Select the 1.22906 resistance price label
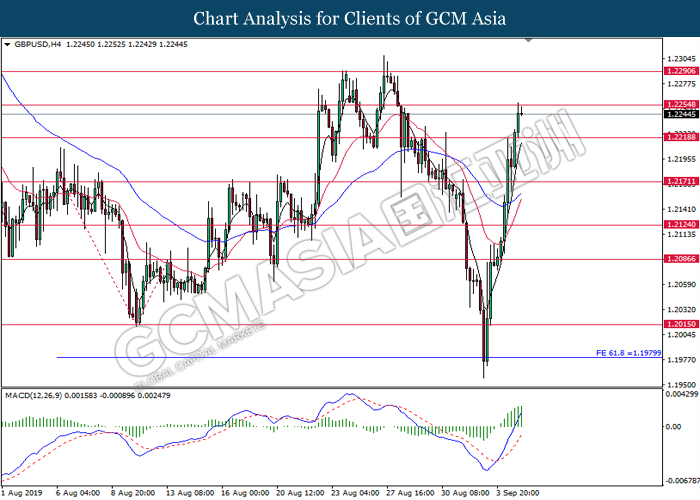This screenshot has height=500, width=700. point(681,71)
